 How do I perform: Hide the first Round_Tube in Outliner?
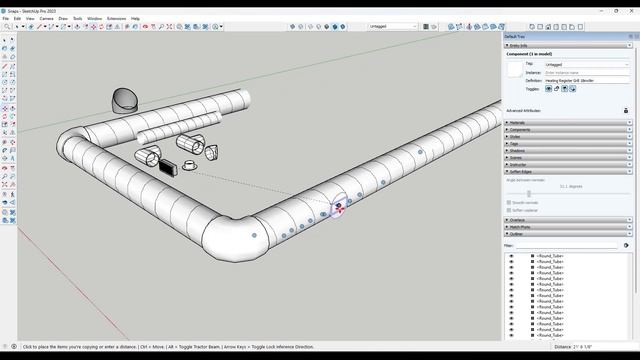click(511, 256)
